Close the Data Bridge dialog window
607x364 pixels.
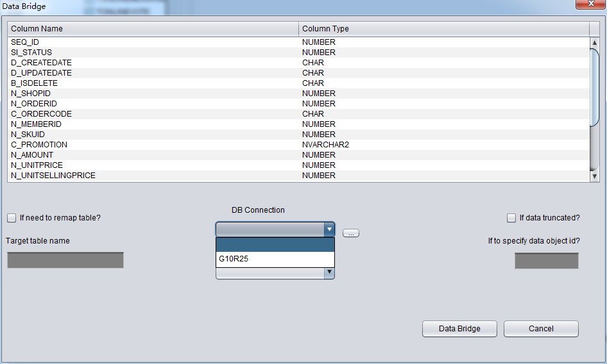[590, 5]
